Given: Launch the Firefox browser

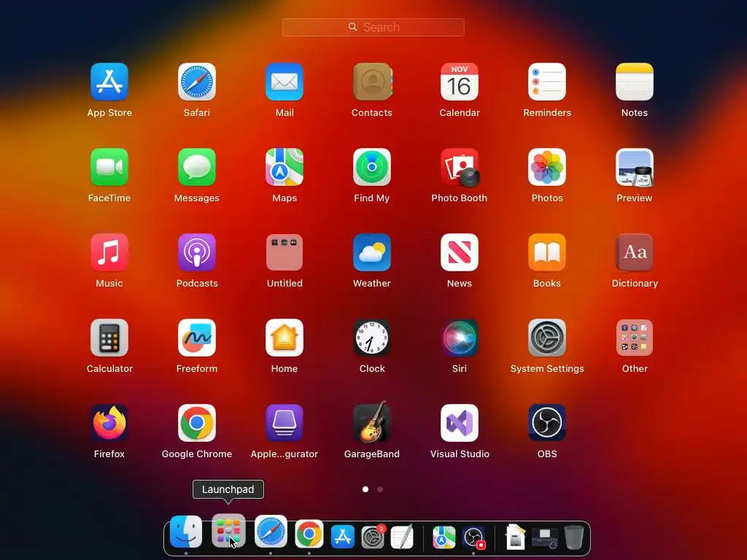Looking at the screenshot, I should [x=109, y=423].
